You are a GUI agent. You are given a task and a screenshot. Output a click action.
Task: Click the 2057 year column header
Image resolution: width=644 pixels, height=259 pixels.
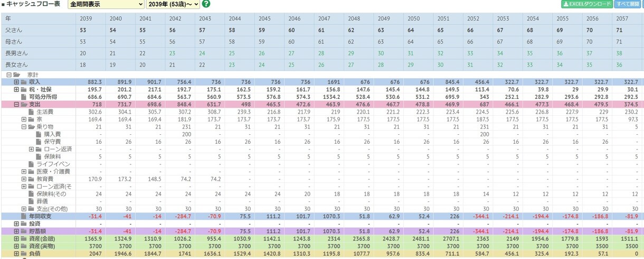[x=622, y=18]
